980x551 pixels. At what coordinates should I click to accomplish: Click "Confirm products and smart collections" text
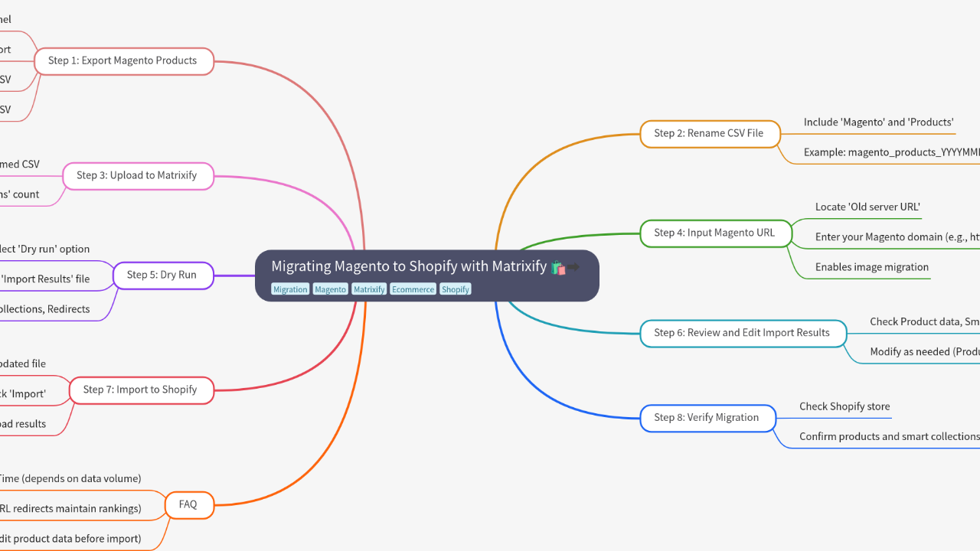pyautogui.click(x=889, y=436)
